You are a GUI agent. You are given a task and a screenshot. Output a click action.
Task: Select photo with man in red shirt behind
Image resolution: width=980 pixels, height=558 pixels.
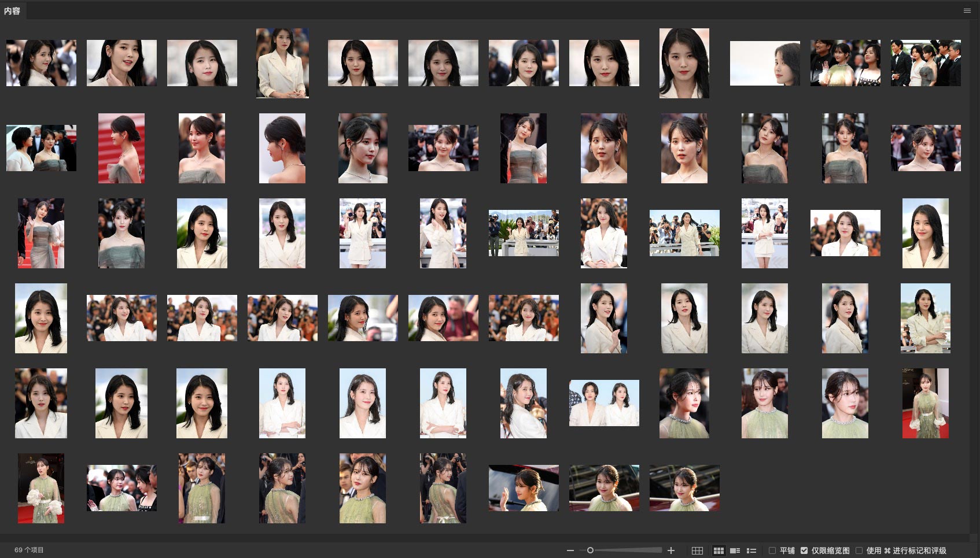(x=443, y=318)
